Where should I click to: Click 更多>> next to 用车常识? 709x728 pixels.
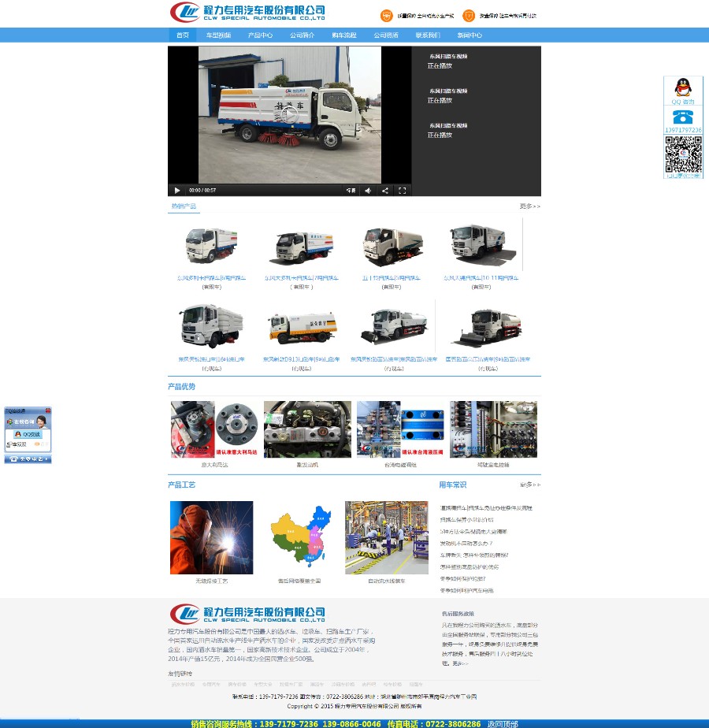[529, 485]
